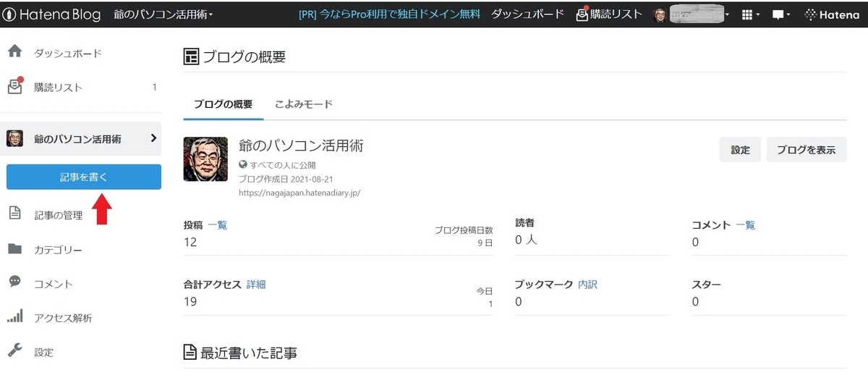The image size is (868, 375).
Task: Open the PR 独自ドメイン無料 promotion link
Action: 389,14
